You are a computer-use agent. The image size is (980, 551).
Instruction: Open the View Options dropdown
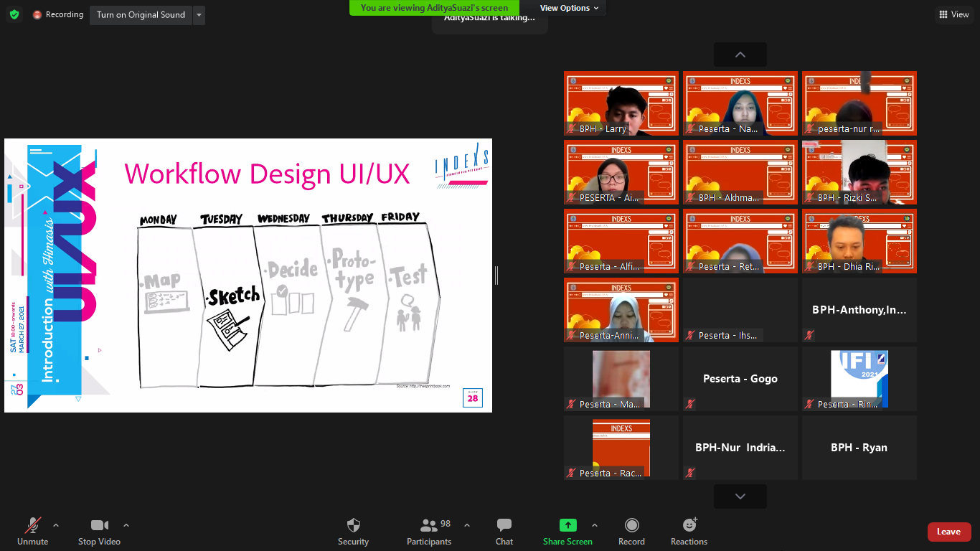(x=570, y=8)
